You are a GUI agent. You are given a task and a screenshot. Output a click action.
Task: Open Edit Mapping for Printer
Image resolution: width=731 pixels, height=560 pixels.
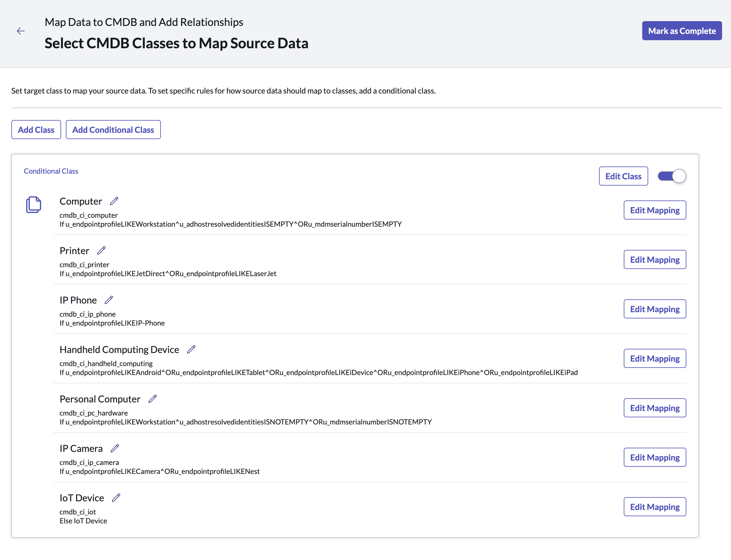(x=654, y=259)
